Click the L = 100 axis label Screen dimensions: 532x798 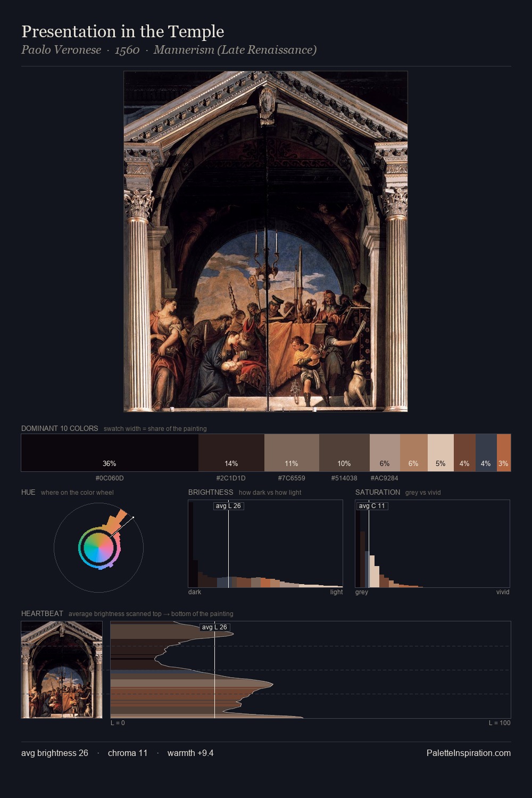click(500, 723)
